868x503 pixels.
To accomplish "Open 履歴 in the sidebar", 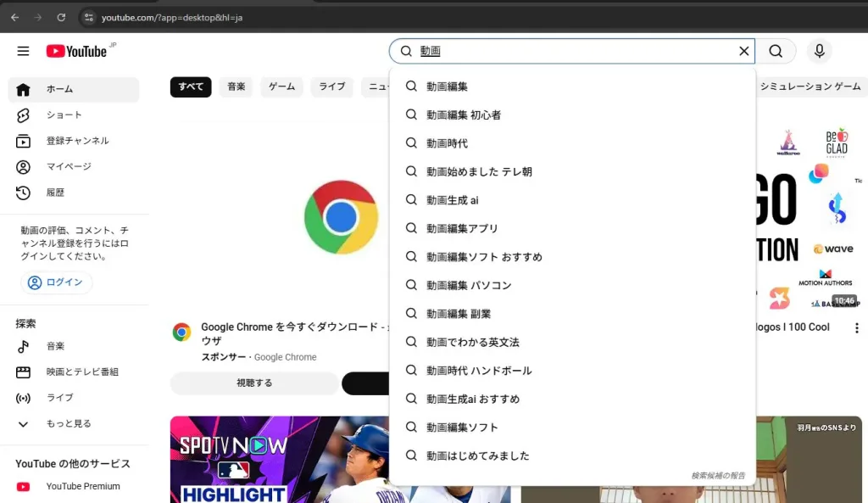I will pyautogui.click(x=74, y=193).
